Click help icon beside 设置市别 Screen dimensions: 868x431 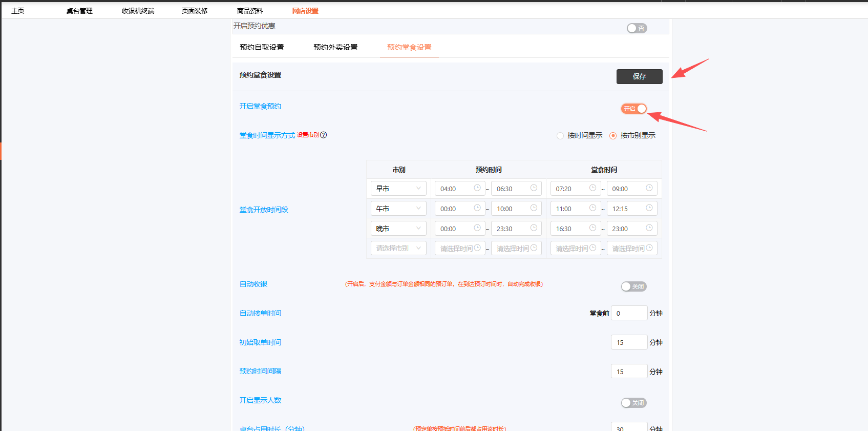(323, 135)
